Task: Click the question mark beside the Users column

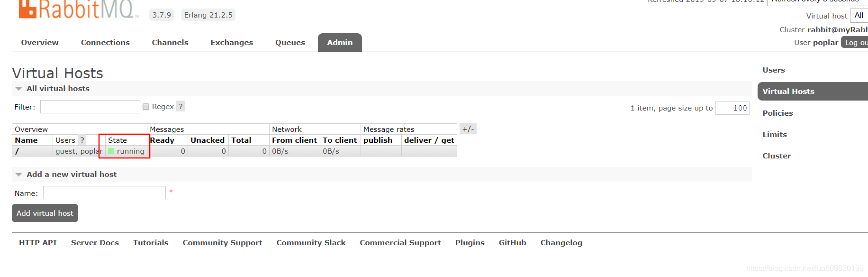Action: pos(82,140)
